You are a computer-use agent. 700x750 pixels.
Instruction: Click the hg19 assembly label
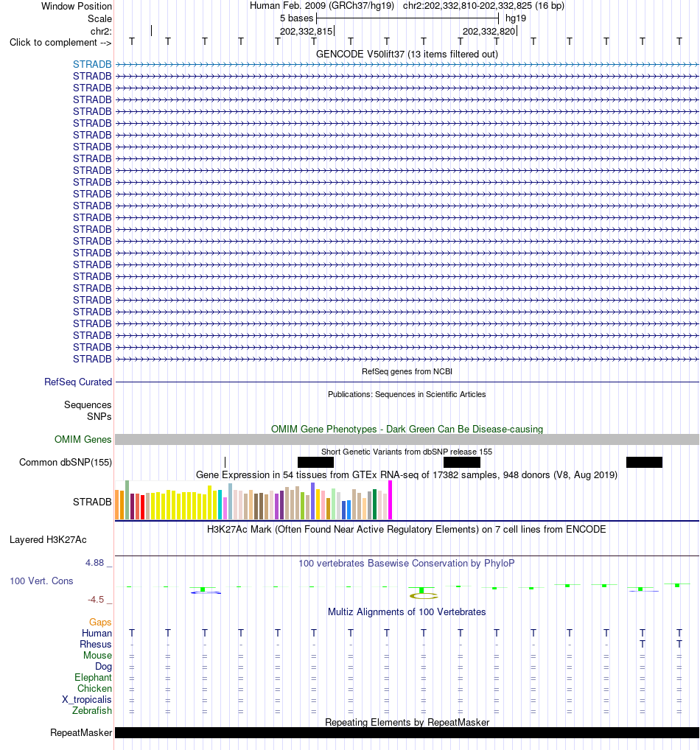516,18
